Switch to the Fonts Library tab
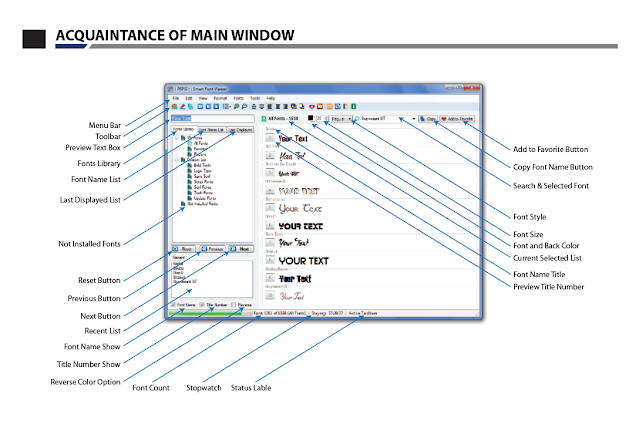639x434 pixels. tap(184, 129)
